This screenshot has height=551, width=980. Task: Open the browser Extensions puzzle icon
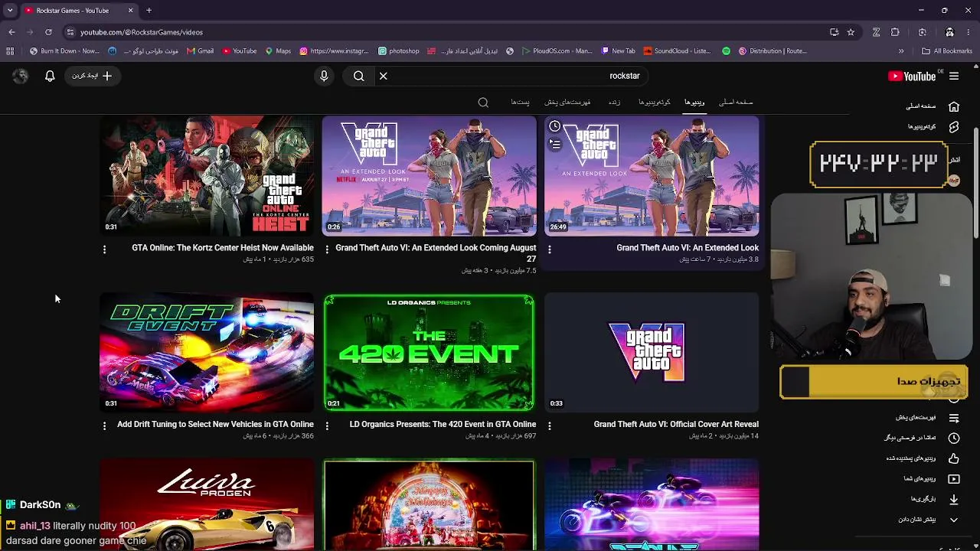895,32
